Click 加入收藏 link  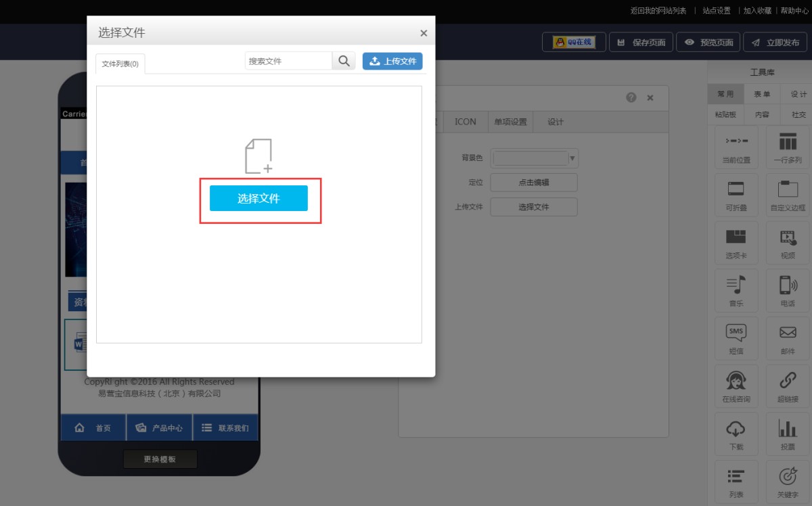tap(757, 11)
